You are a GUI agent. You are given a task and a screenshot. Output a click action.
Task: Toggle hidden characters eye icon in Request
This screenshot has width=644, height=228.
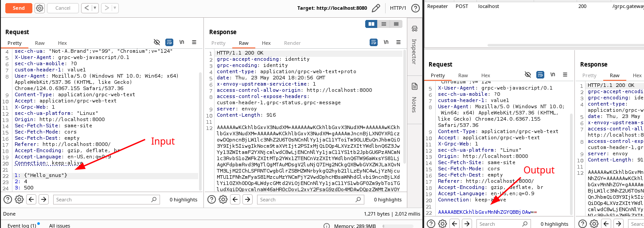(156, 42)
